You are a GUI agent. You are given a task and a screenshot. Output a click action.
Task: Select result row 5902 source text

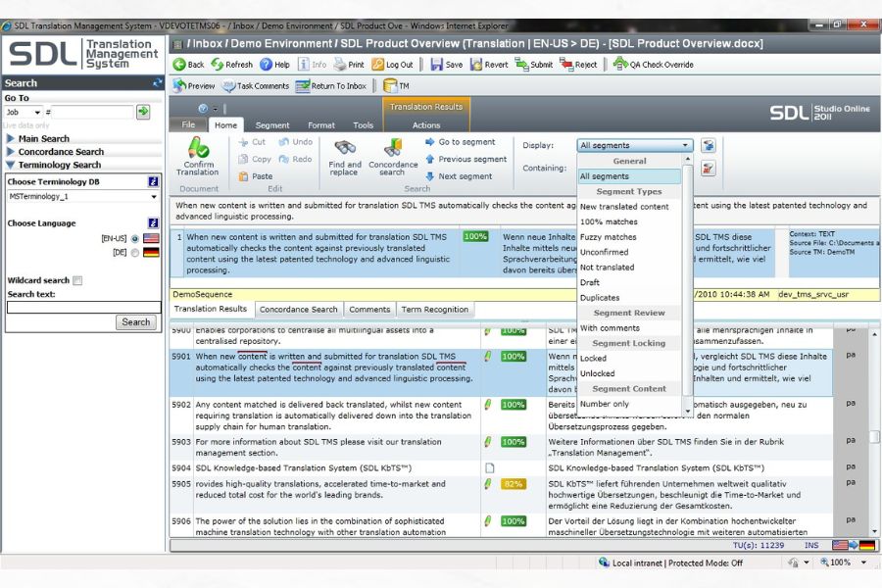click(333, 416)
